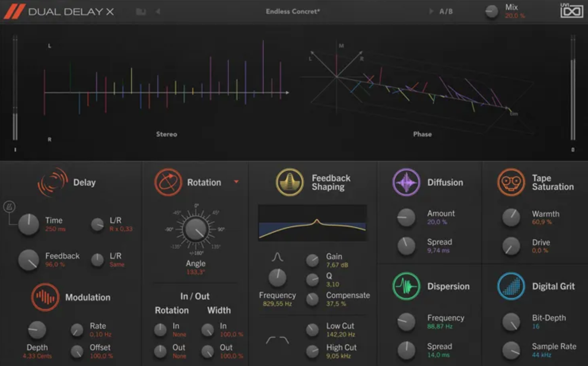Click the Feedback Shaping Frequency knob

(277, 278)
